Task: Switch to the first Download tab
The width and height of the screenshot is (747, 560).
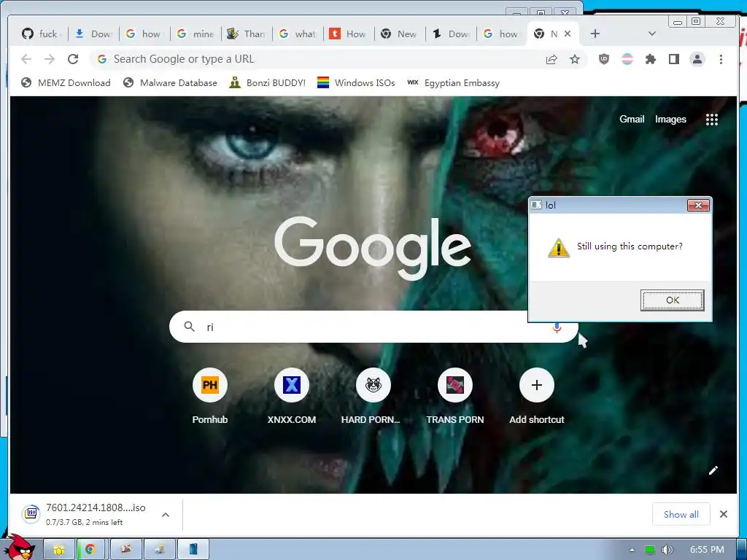Action: (93, 34)
